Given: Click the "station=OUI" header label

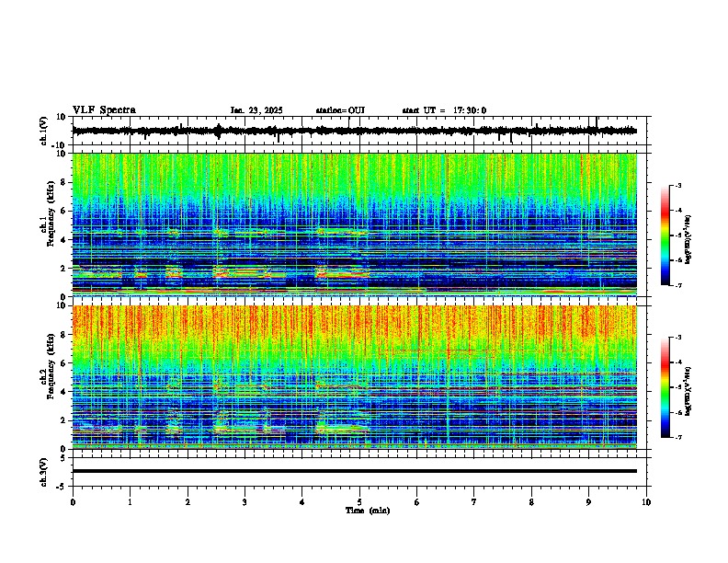Looking at the screenshot, I should tap(340, 110).
